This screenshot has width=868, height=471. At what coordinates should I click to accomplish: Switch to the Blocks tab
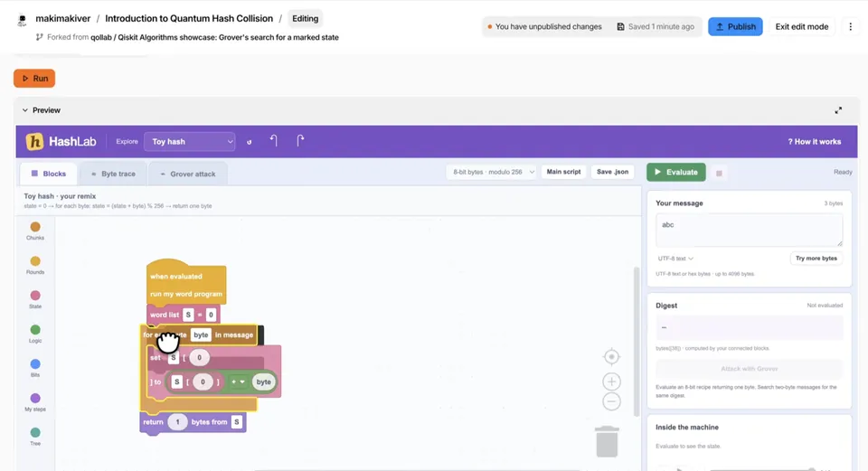[x=49, y=174]
